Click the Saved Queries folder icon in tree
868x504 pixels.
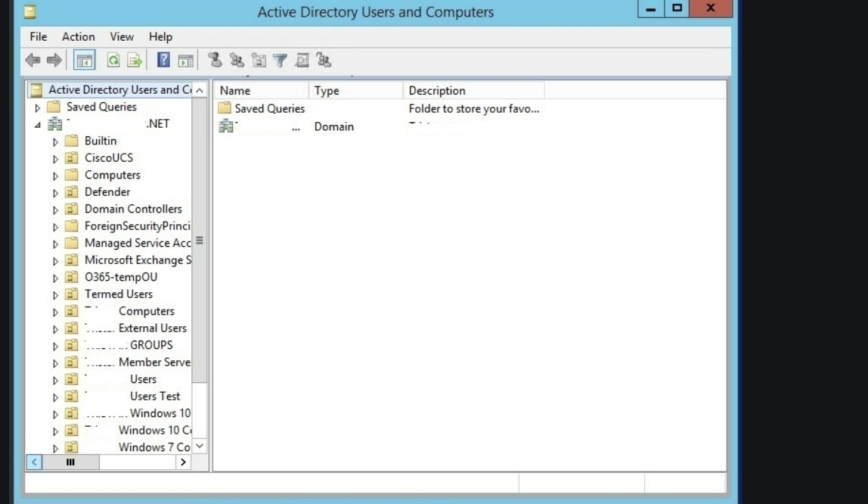point(54,107)
